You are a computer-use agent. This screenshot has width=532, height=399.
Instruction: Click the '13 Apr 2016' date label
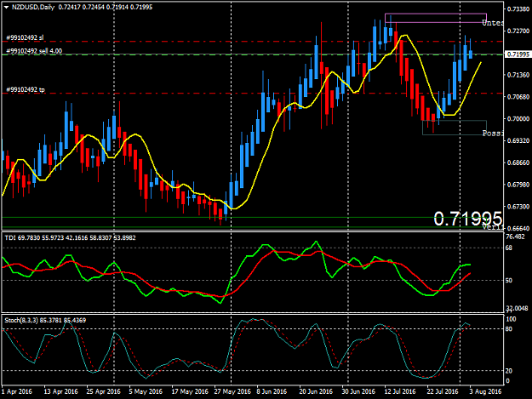(60, 391)
